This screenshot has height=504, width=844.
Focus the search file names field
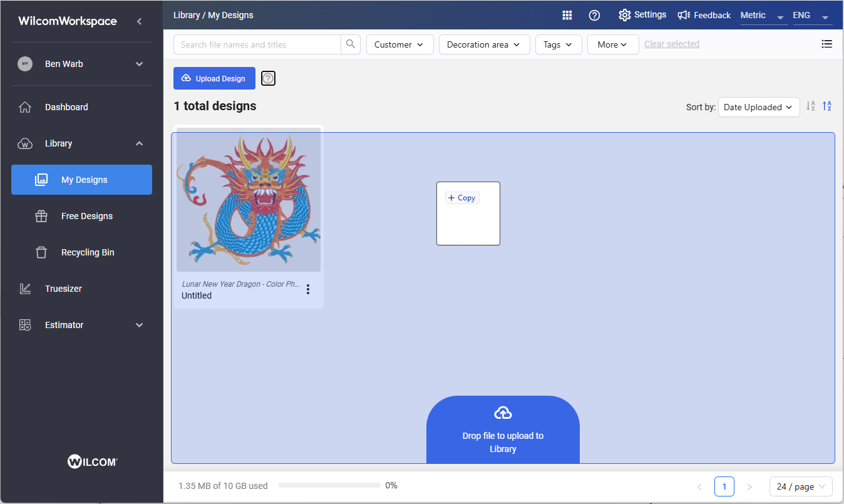point(257,44)
